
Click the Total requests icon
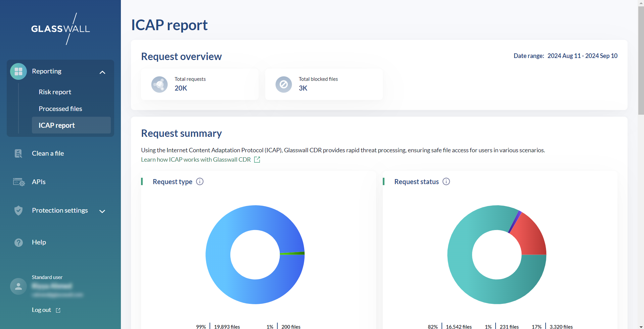point(159,85)
